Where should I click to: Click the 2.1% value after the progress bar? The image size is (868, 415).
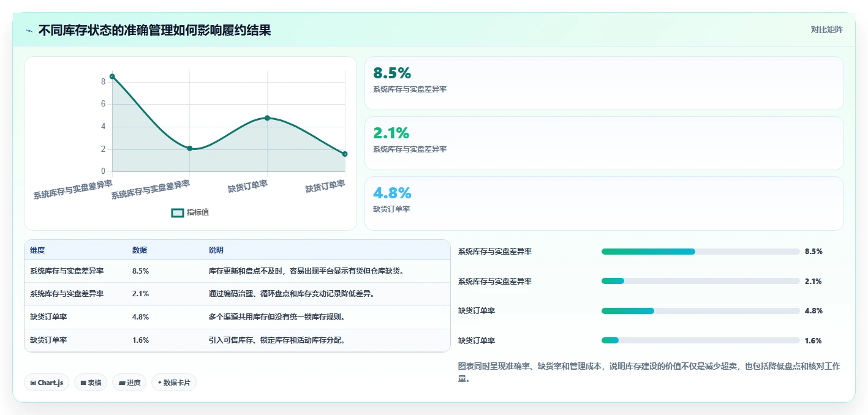tap(813, 282)
